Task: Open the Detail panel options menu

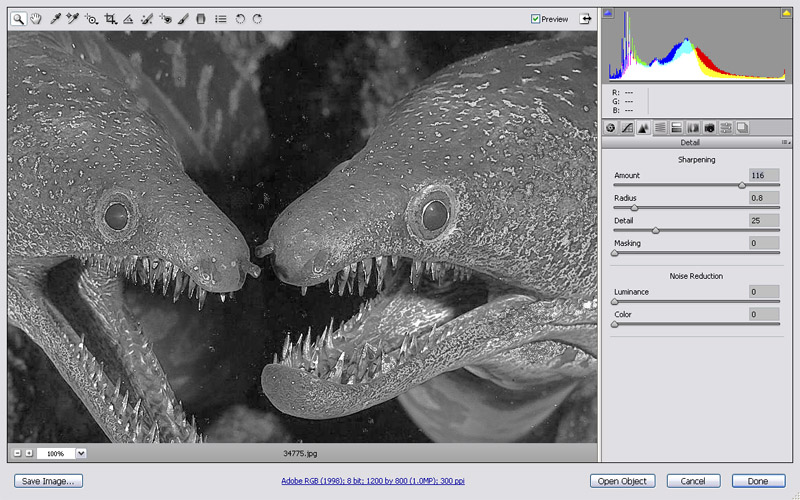Action: pos(786,143)
